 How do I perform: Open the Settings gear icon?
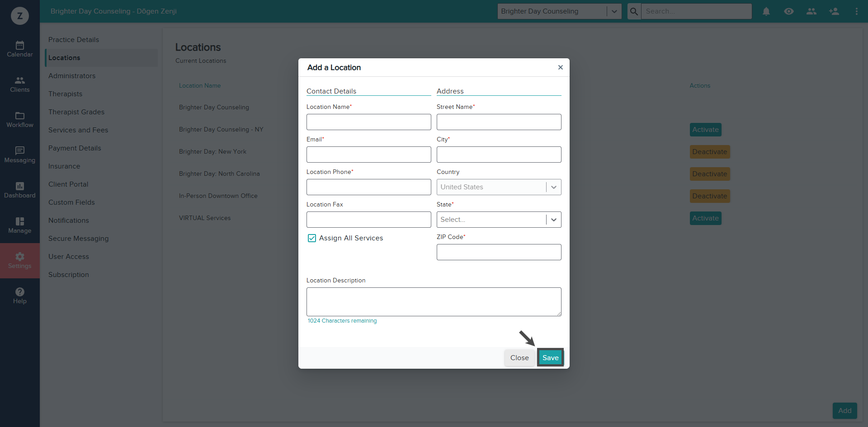20,261
